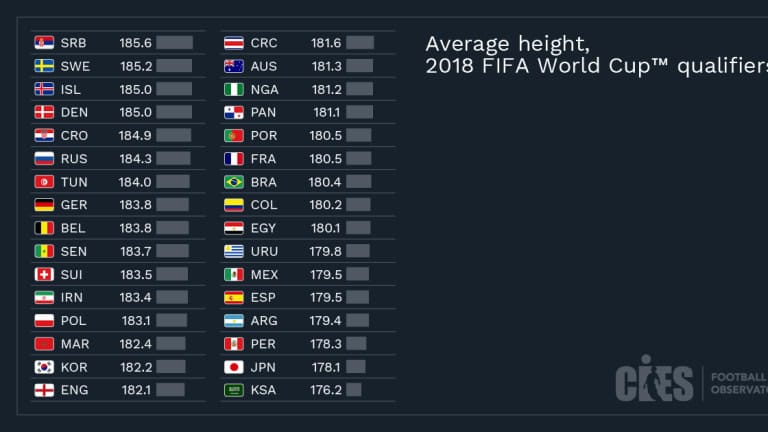Click the gray bar next to Croatia
The image size is (768, 432).
click(x=174, y=136)
